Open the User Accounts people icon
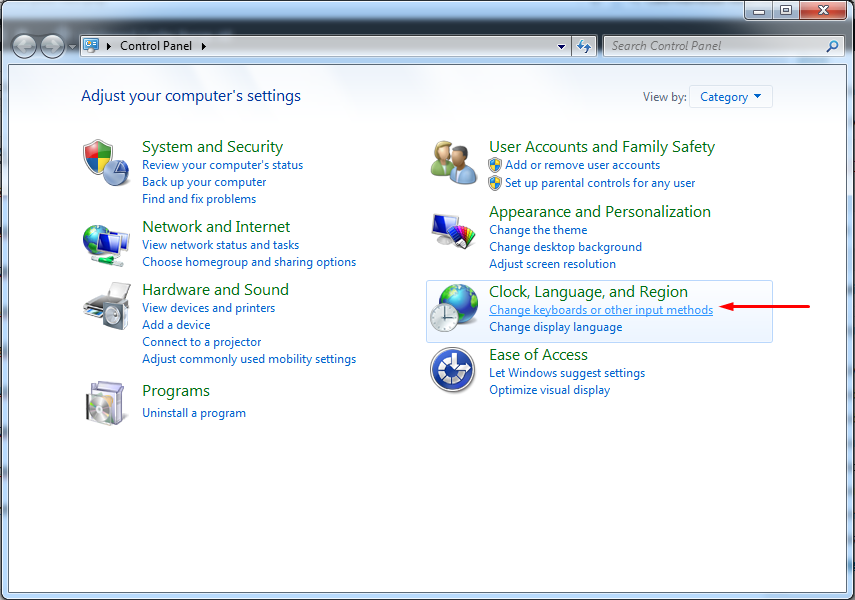This screenshot has height=600, width=855. pos(454,163)
